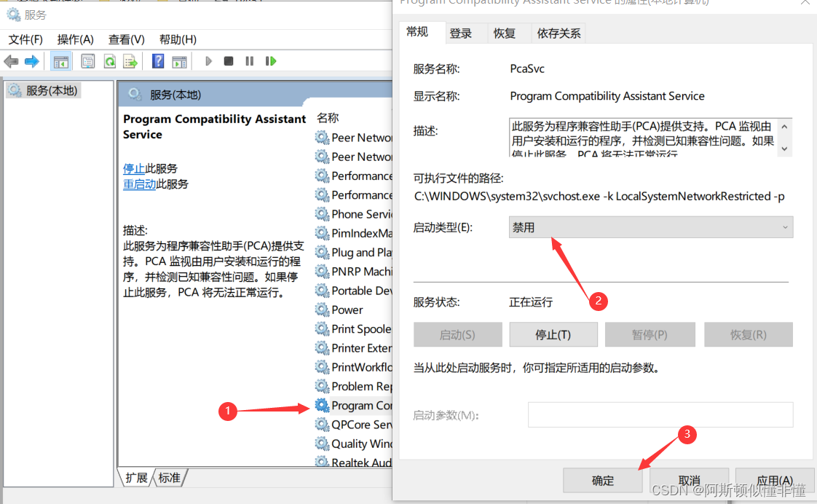The height and width of the screenshot is (504, 817).
Task: Click gear icon of Problem Reports row
Action: 322,386
